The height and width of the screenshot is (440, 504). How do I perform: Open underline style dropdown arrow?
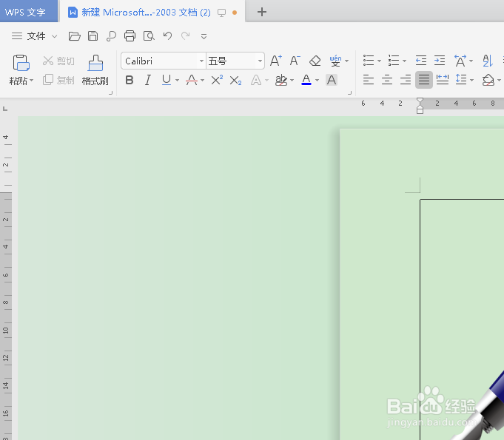177,81
